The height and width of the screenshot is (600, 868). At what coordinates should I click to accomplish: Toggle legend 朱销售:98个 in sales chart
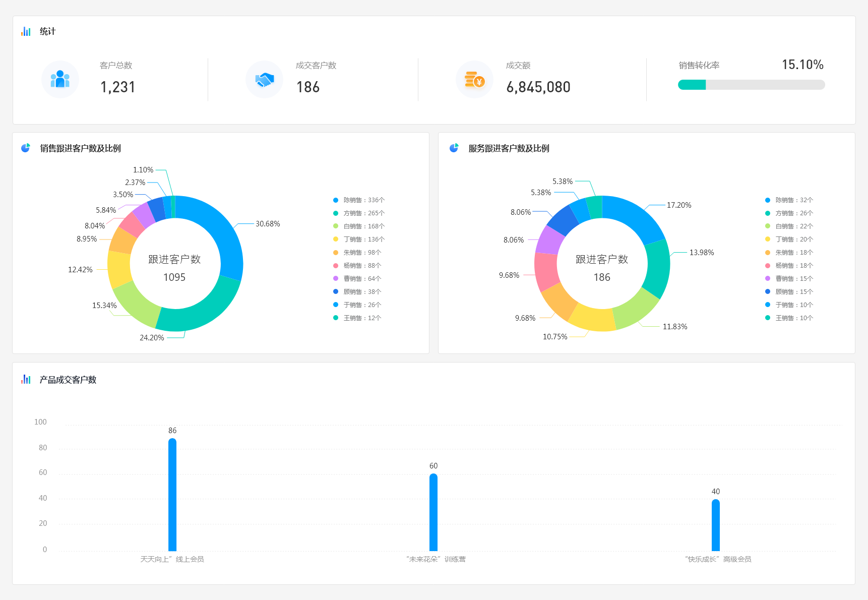pos(357,253)
